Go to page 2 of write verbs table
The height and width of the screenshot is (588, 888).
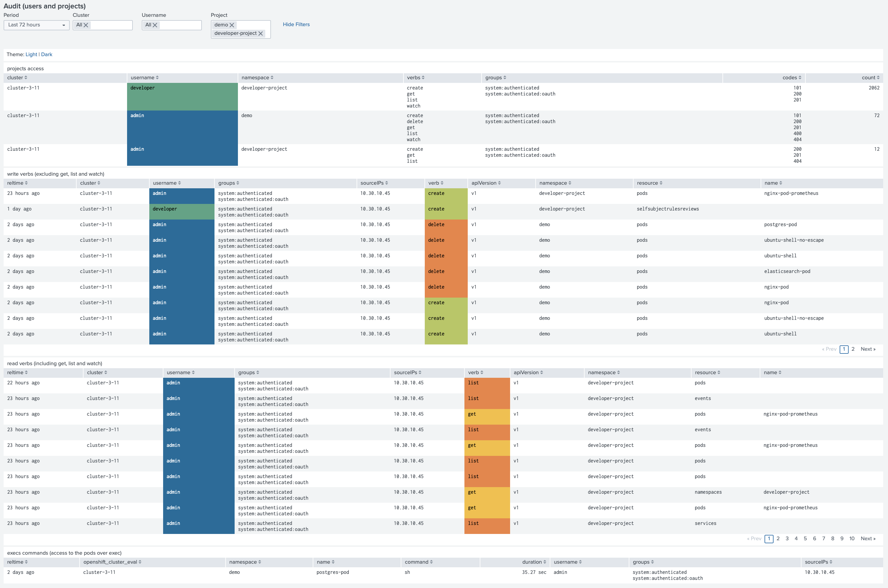pyautogui.click(x=853, y=349)
